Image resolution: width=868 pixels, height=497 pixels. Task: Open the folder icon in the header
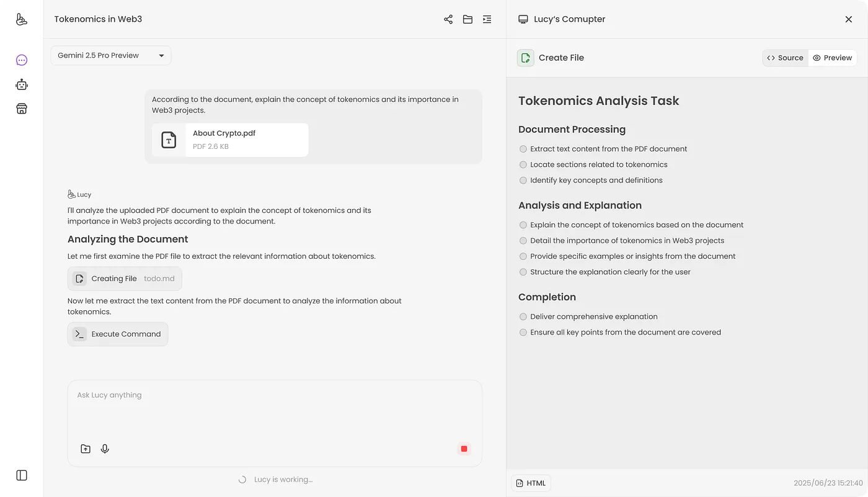467,19
